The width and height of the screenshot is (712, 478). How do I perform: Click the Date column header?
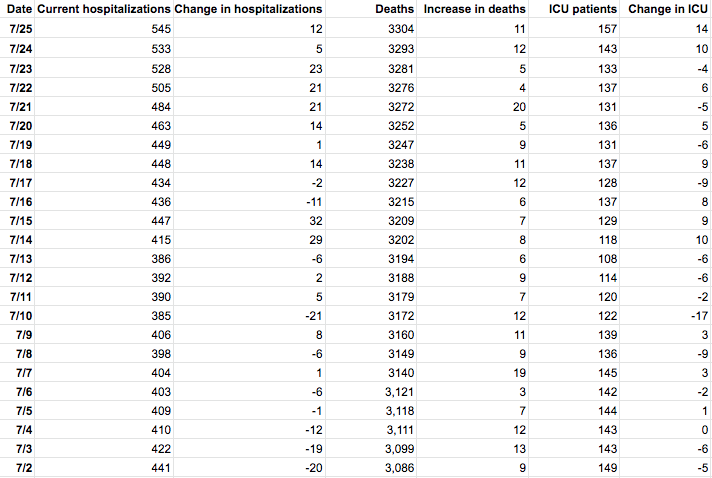point(18,9)
